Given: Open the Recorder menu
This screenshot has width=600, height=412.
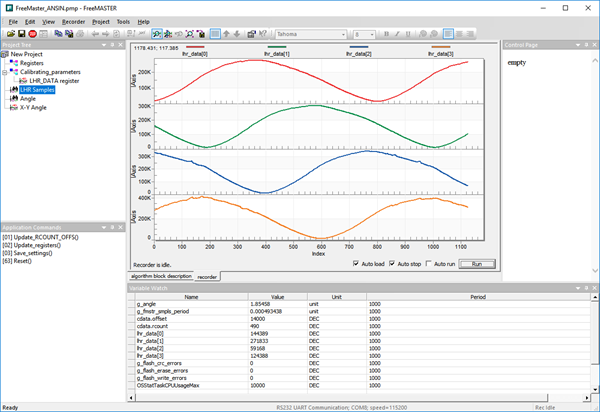Looking at the screenshot, I should coord(73,22).
